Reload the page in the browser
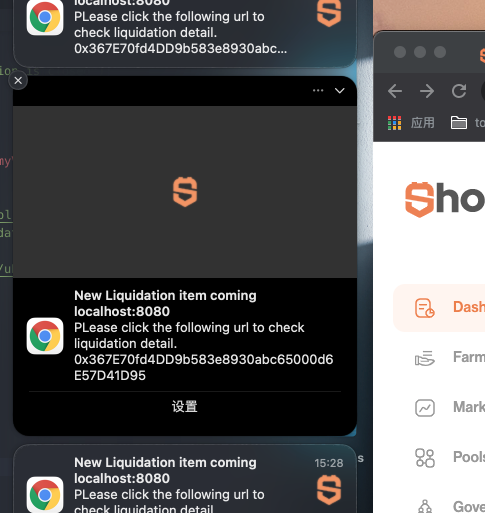Viewport: 485px width, 513px height. tap(459, 91)
